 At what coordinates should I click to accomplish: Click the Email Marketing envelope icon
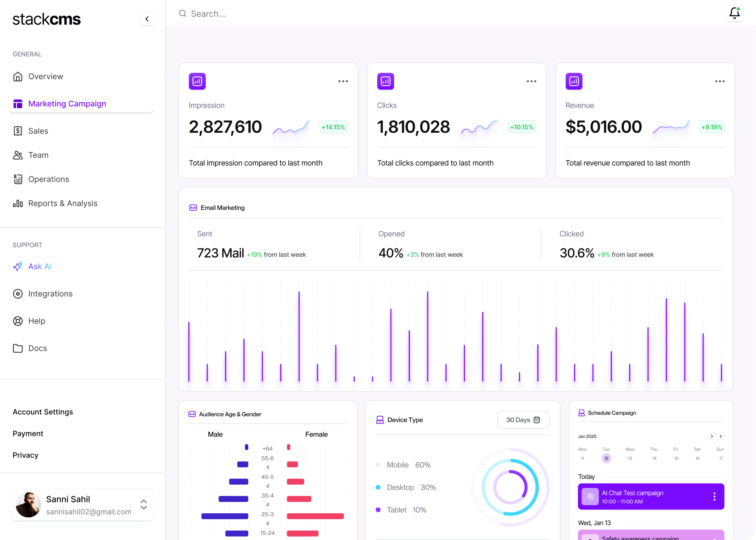pyautogui.click(x=193, y=207)
